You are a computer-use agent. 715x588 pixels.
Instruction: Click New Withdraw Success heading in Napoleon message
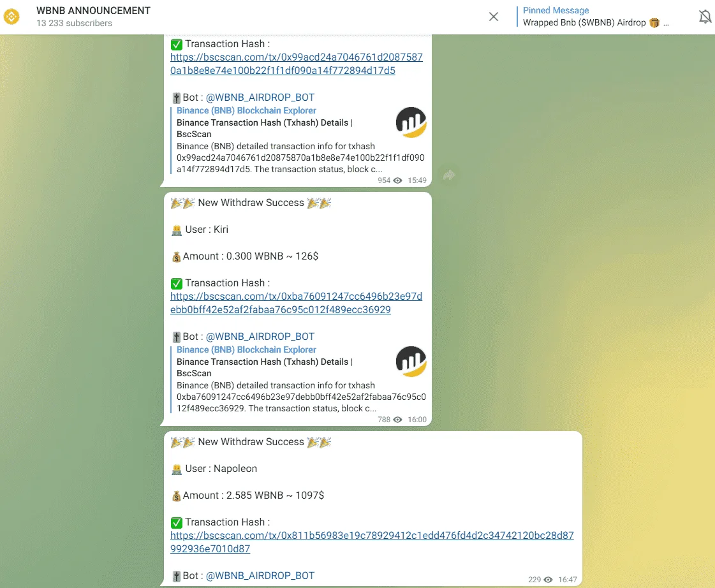(x=251, y=442)
